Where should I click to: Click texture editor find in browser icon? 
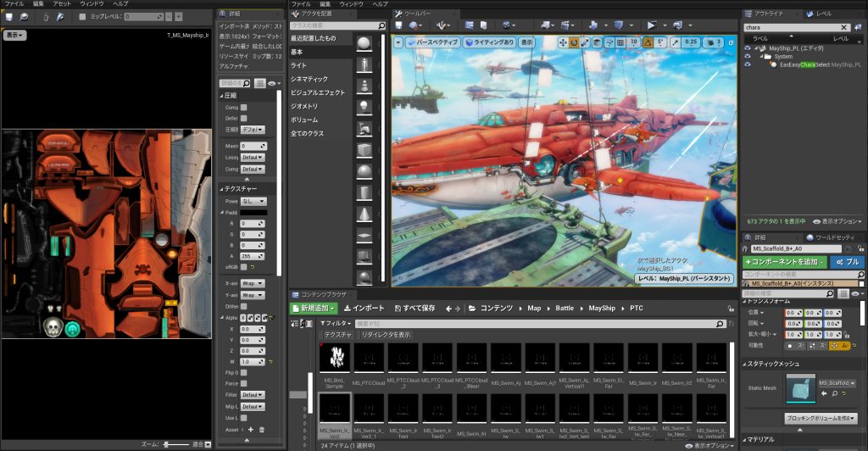click(24, 17)
